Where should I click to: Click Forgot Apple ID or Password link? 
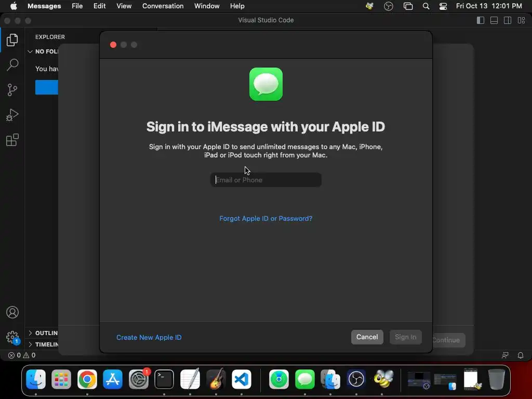tap(265, 219)
